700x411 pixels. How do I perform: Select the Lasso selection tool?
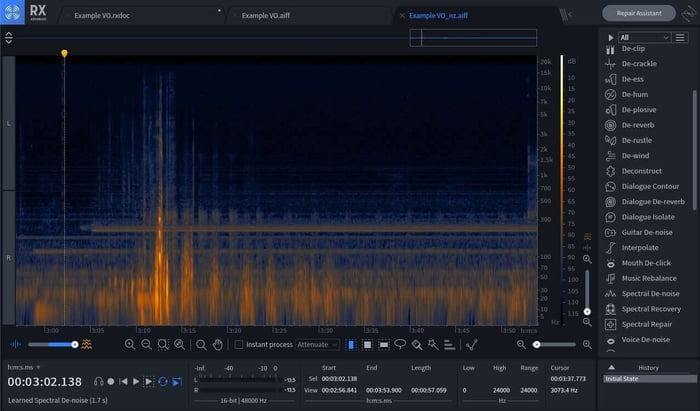[x=400, y=345]
